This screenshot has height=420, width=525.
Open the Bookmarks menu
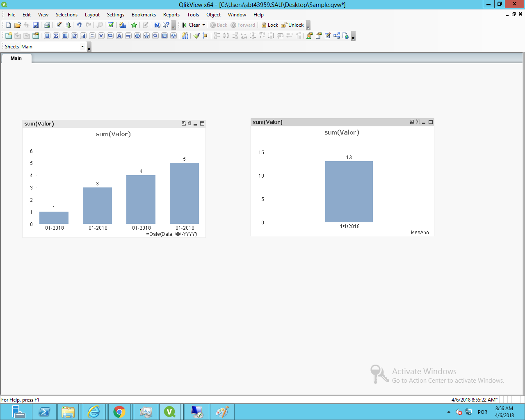144,15
